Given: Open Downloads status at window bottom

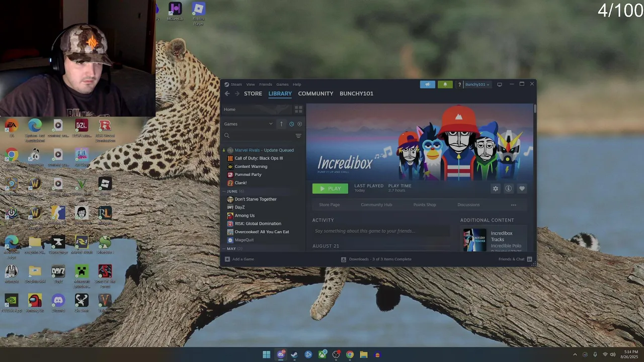Looking at the screenshot, I should (x=376, y=259).
